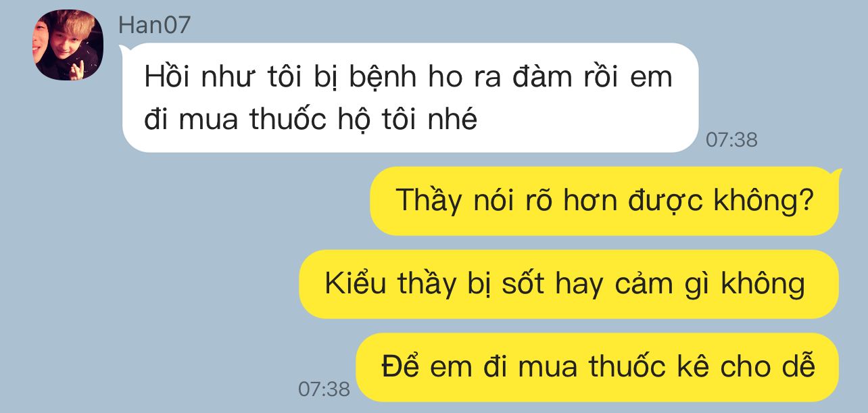
Task: Select the 'Kiểu thầy bị sốt hay cảm gì không' bubble
Action: tap(569, 284)
